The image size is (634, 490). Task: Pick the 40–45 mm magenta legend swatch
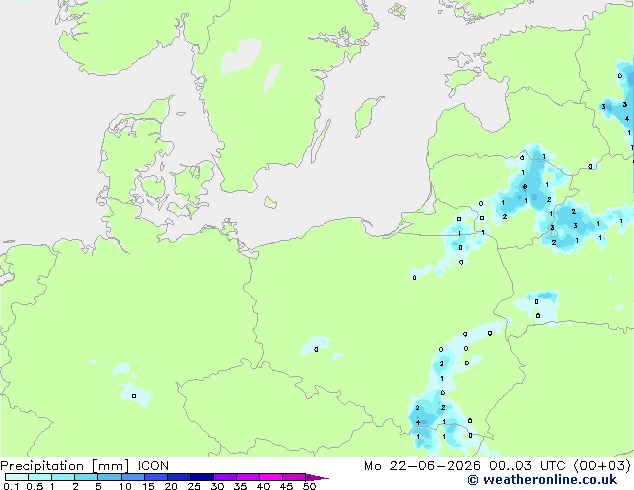271,477
